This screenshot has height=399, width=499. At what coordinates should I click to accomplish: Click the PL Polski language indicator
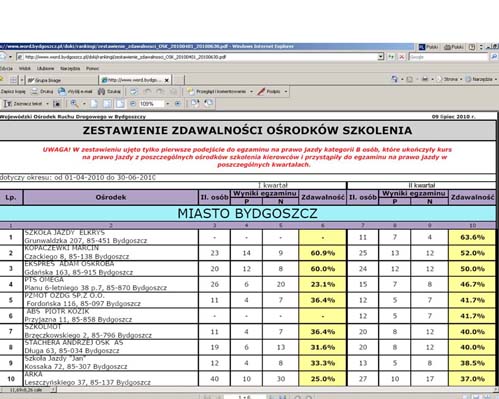pyautogui.click(x=428, y=47)
